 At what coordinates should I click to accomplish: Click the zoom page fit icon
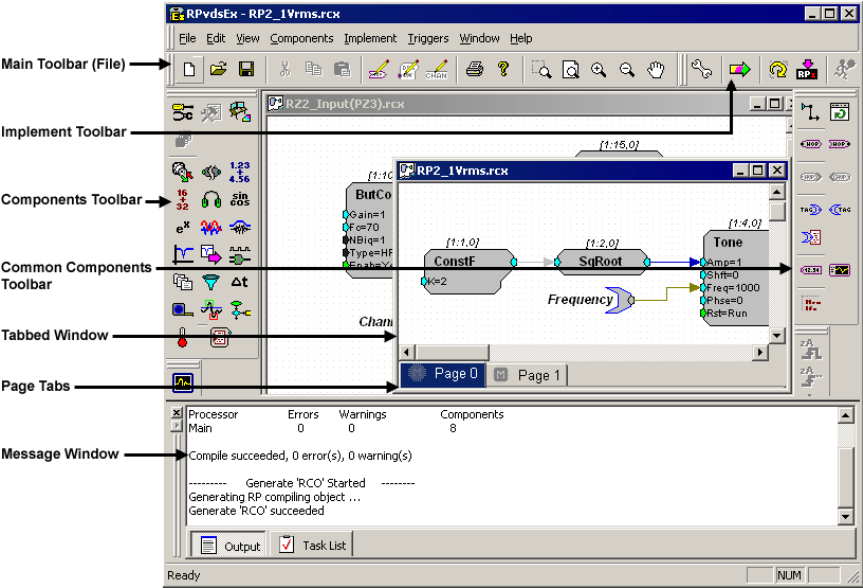point(571,70)
